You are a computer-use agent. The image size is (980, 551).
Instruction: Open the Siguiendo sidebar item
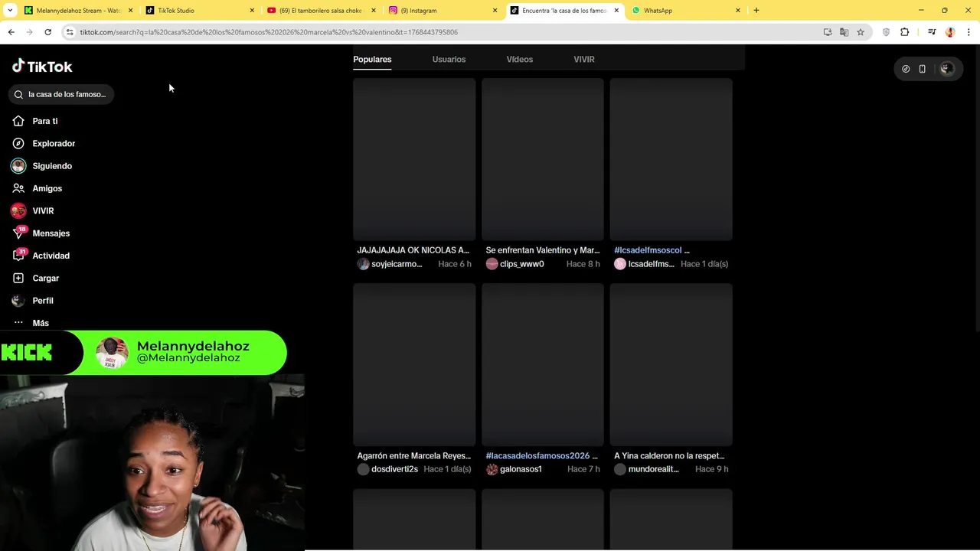[x=42, y=166]
